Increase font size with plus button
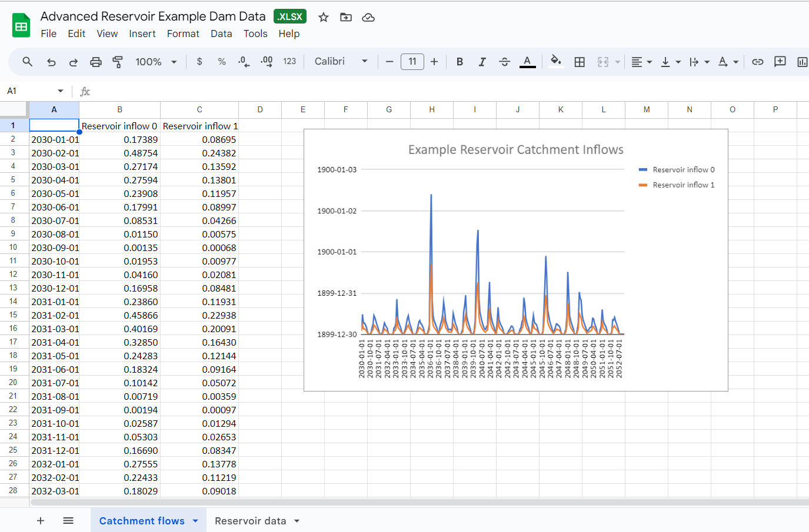809x532 pixels. (434, 62)
